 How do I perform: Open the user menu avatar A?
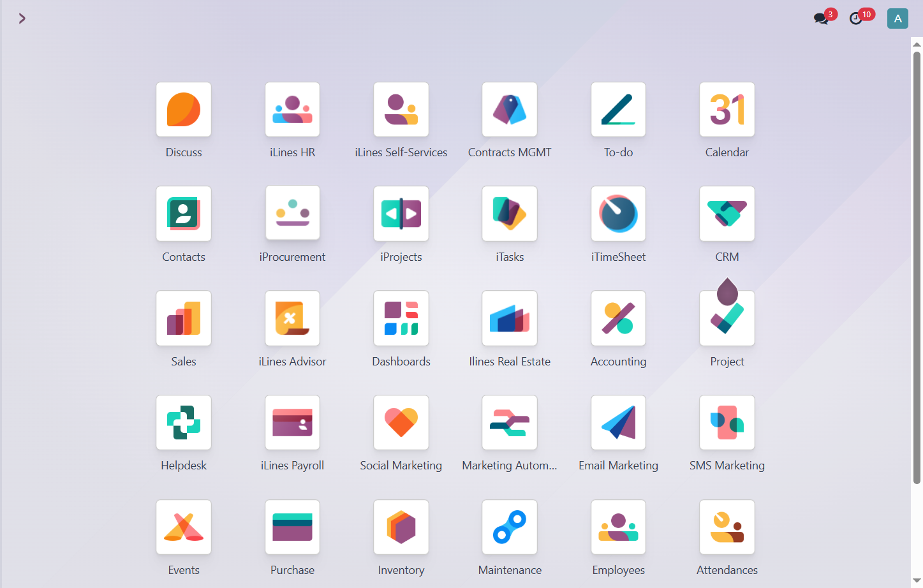coord(897,18)
